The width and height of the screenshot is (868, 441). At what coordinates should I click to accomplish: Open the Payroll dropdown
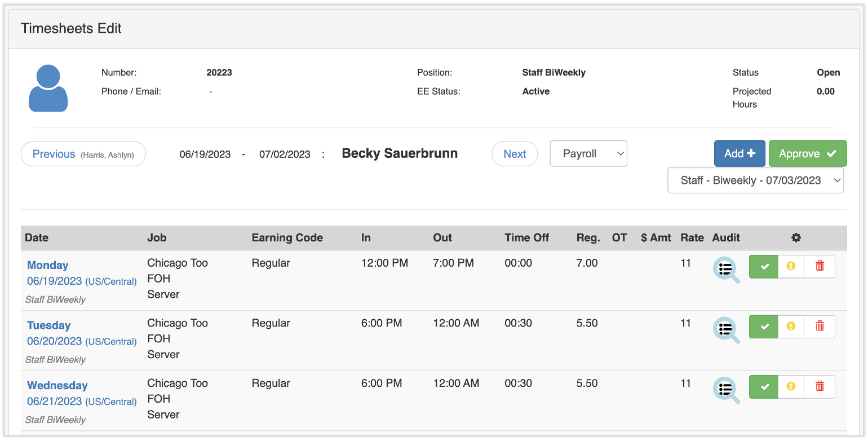588,153
